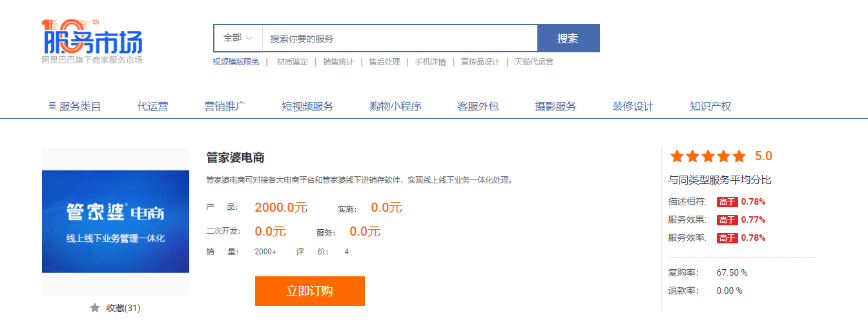Click the 退款率 0.00 % value
This screenshot has height=326, width=868.
coord(729,290)
